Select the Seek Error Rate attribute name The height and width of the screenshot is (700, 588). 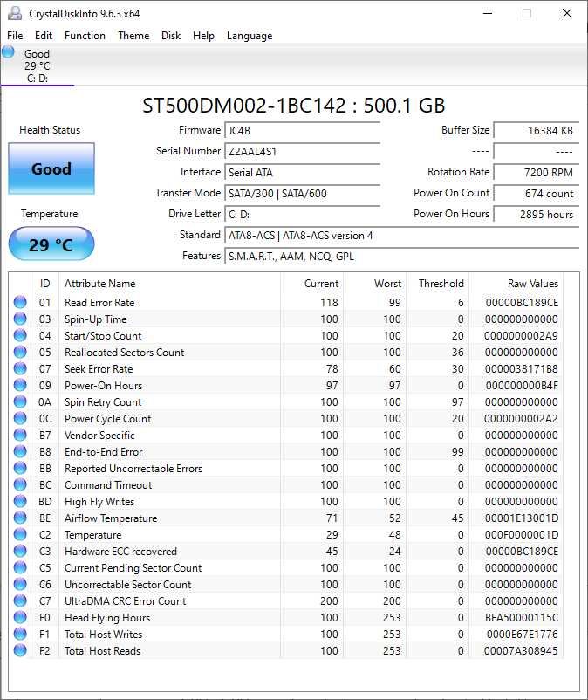click(x=99, y=369)
